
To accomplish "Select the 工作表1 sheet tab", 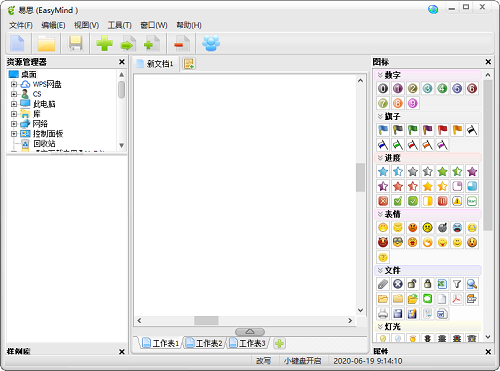I will coord(161,343).
